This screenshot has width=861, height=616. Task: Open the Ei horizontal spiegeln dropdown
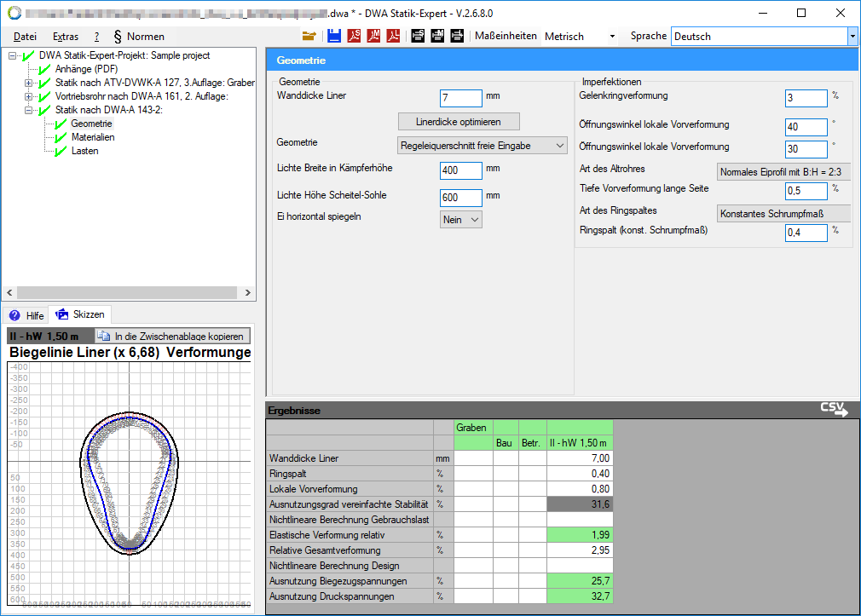tap(461, 220)
